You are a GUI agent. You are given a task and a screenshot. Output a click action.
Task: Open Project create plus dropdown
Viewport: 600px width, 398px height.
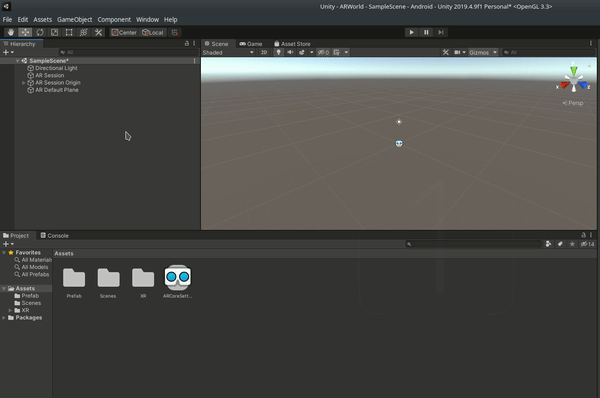tap(8, 244)
